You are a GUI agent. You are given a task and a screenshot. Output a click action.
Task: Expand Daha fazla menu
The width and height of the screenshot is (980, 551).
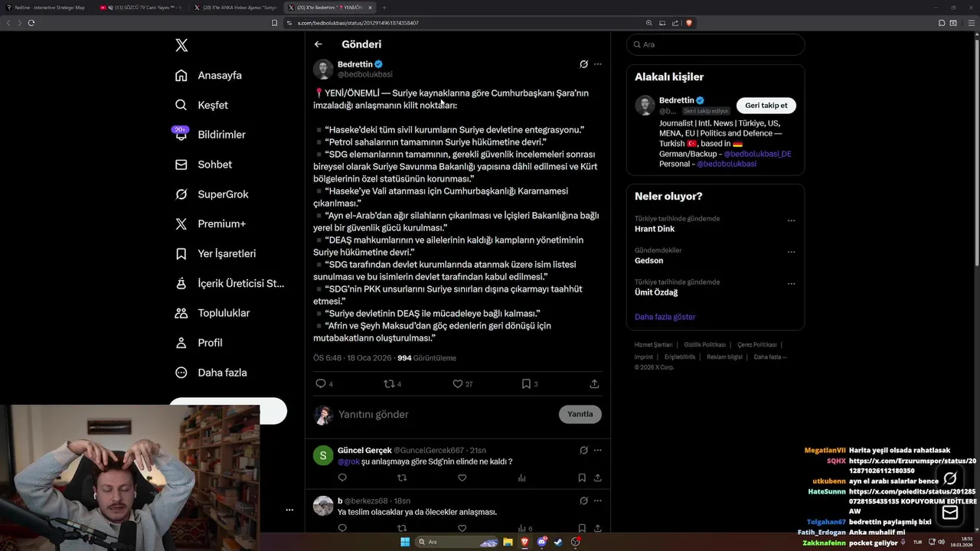[211, 373]
